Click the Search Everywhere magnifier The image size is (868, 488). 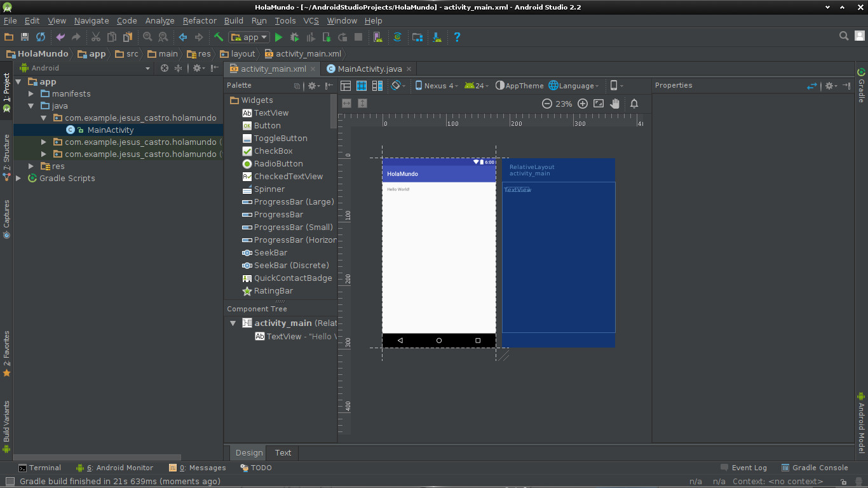coord(844,36)
